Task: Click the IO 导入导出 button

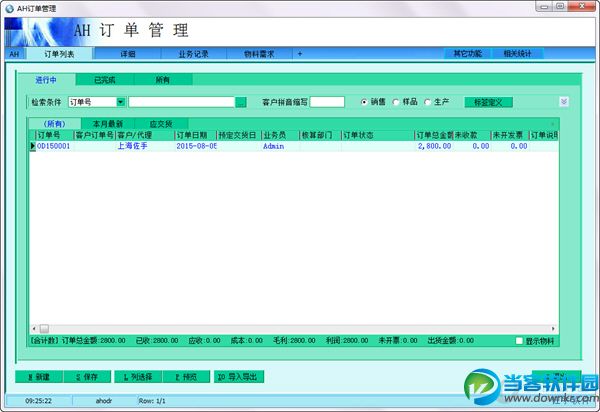Action: [239, 377]
